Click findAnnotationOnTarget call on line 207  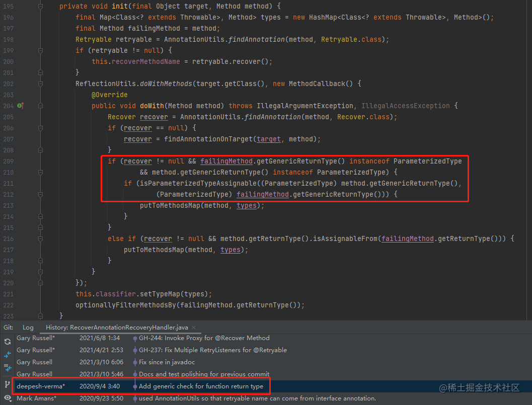[x=208, y=139]
